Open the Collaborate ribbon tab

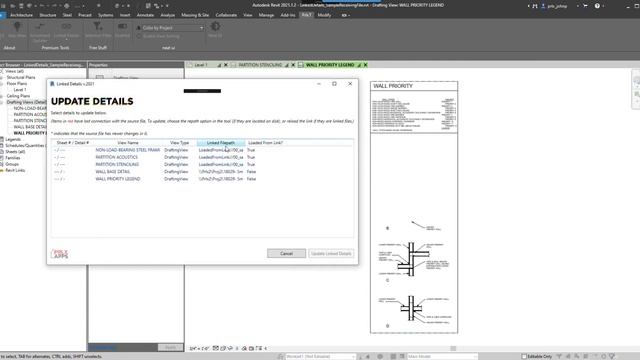click(226, 15)
